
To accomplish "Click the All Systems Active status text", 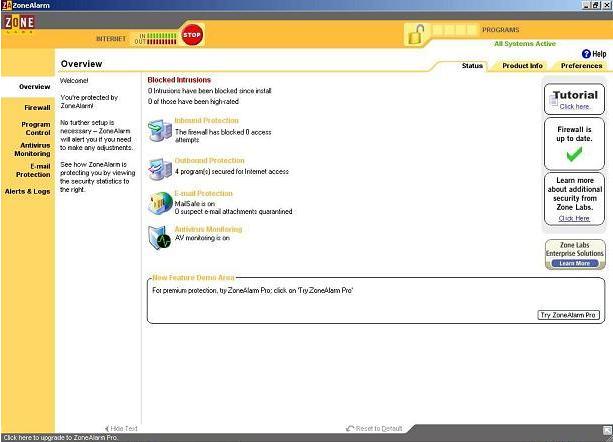I will [525, 44].
